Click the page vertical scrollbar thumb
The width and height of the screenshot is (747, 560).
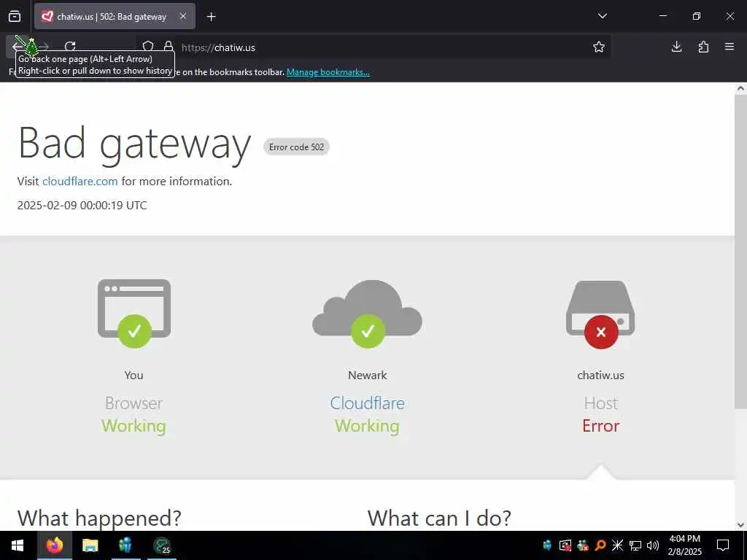point(740,252)
